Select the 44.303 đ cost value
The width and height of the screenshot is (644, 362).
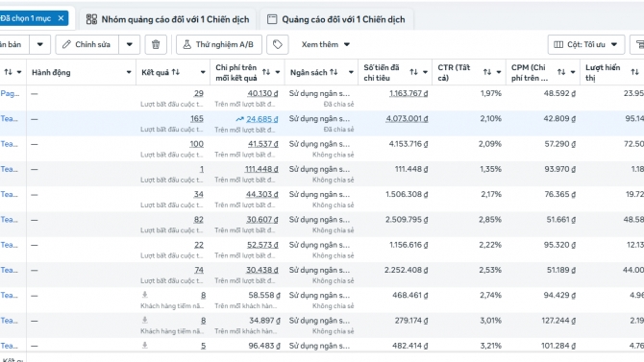click(262, 194)
